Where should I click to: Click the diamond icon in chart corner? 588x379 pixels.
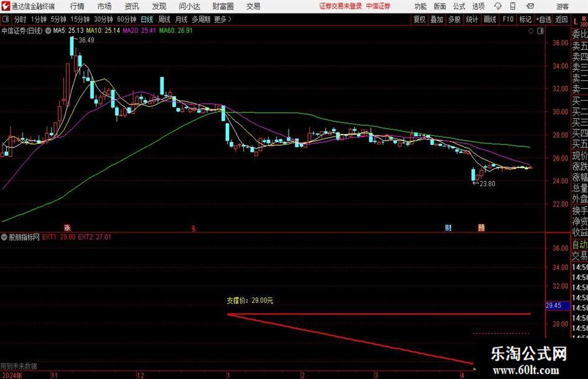tap(531, 31)
